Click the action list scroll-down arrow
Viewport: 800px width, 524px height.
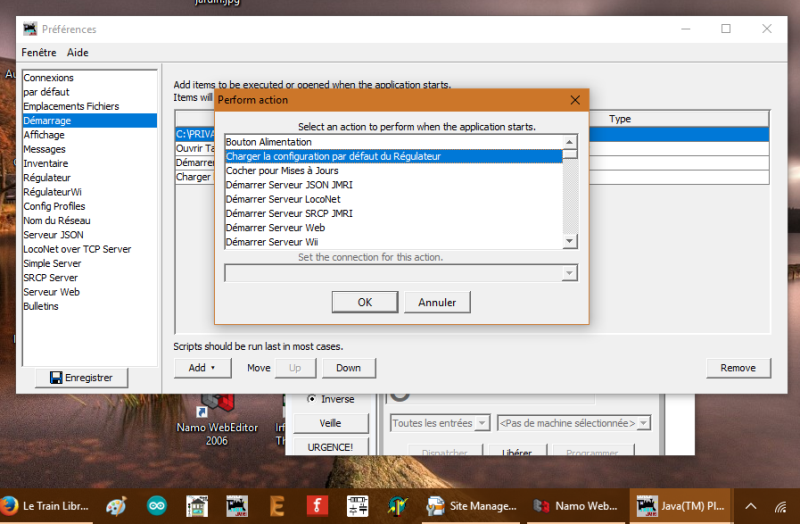[569, 241]
